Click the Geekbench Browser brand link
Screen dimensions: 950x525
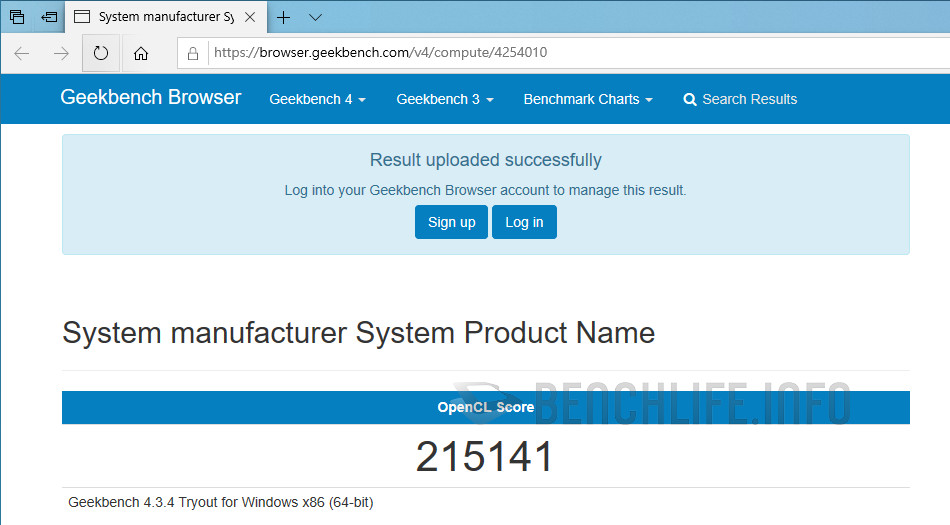coord(151,98)
